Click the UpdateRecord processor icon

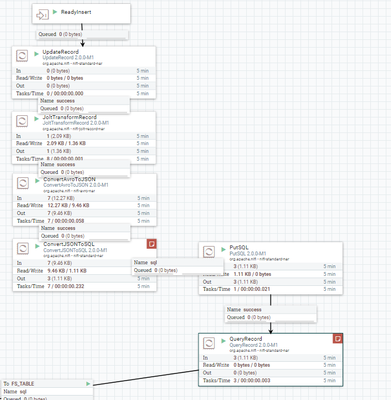pyautogui.click(x=22, y=56)
